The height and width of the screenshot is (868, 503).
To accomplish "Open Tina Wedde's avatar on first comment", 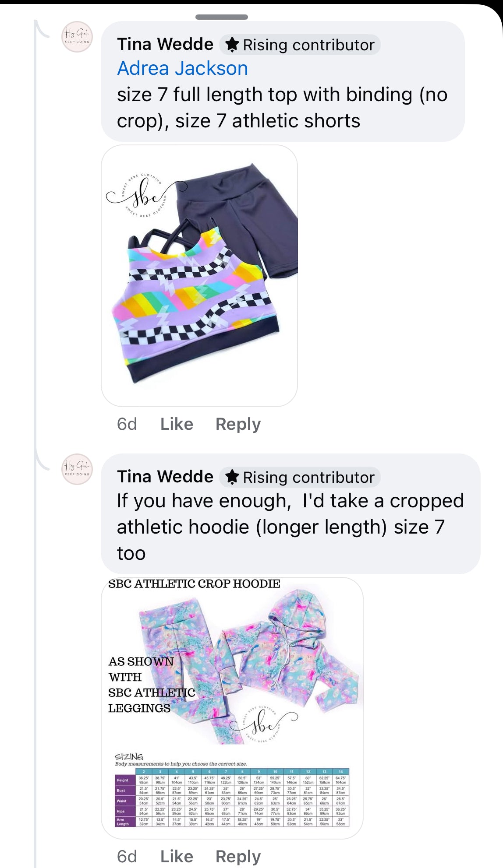I will coord(77,37).
